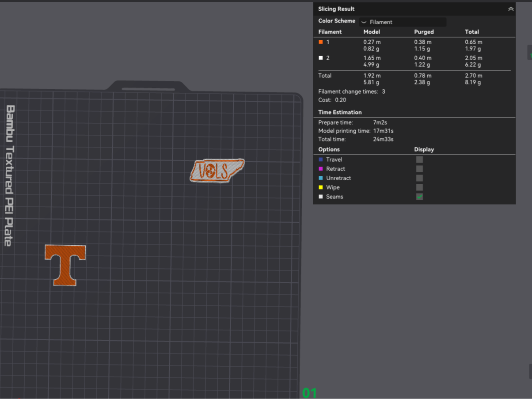The height and width of the screenshot is (399, 532).
Task: Click the orange Filament 1 color swatch
Action: (x=321, y=42)
